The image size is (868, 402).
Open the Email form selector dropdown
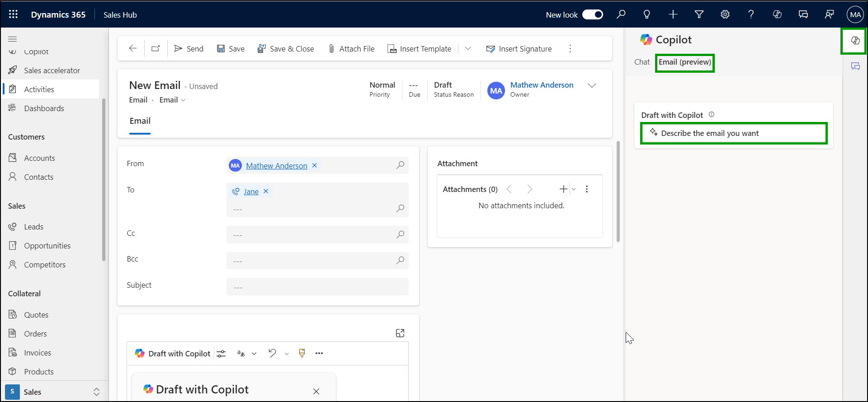[172, 100]
